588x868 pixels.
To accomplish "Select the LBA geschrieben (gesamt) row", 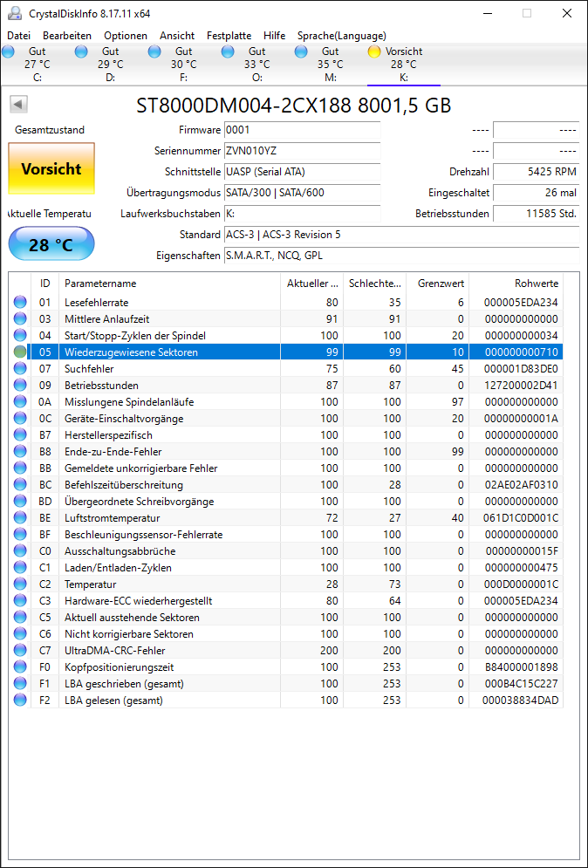I will pyautogui.click(x=287, y=683).
